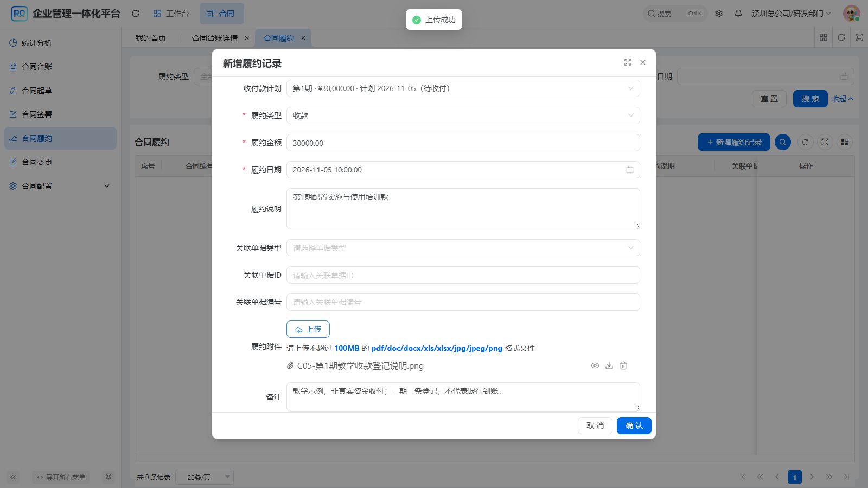868x488 pixels.
Task: Select page 1 in pagination
Action: point(795,477)
